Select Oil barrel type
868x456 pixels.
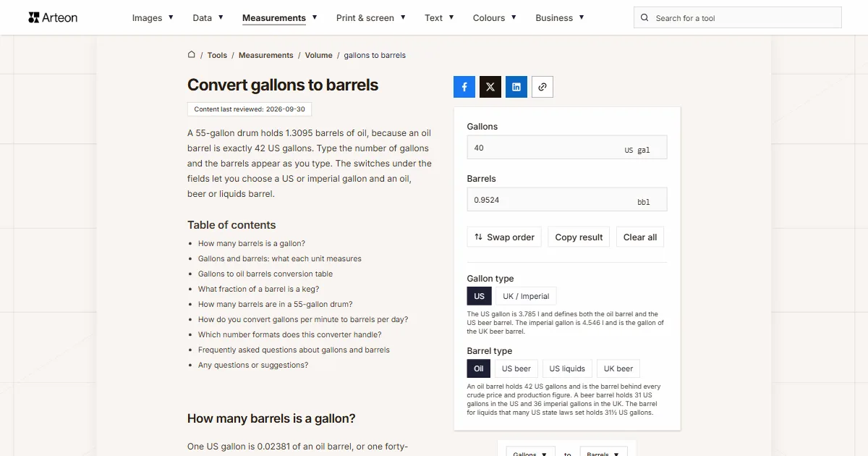pos(479,368)
